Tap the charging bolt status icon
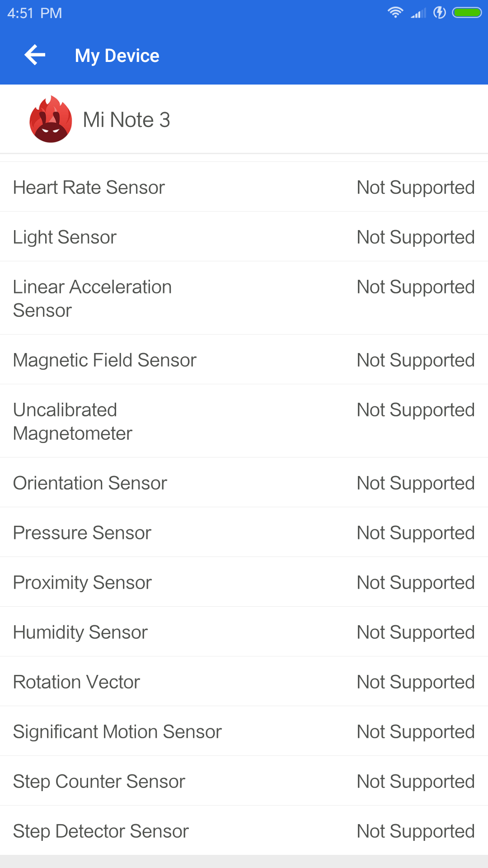Image resolution: width=488 pixels, height=868 pixels. tap(440, 13)
